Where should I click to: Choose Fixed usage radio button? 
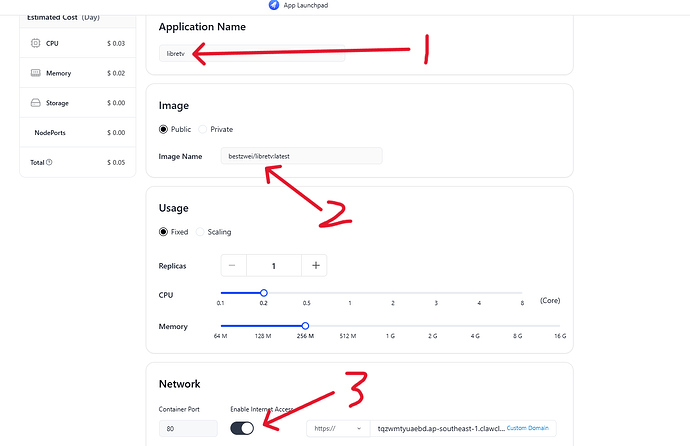(163, 232)
